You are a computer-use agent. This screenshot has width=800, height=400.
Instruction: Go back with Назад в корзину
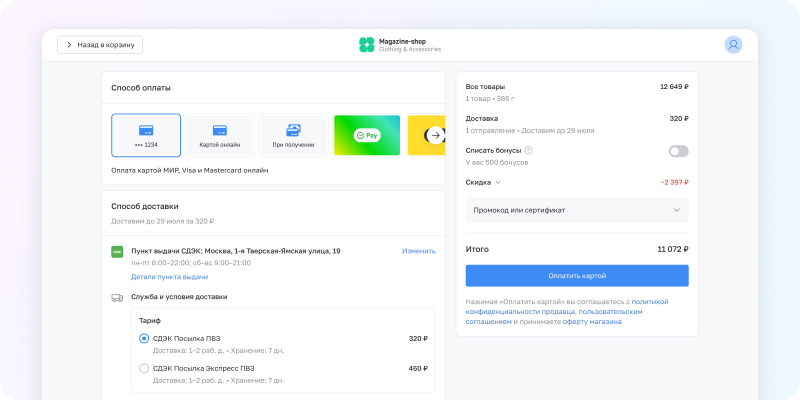(100, 45)
